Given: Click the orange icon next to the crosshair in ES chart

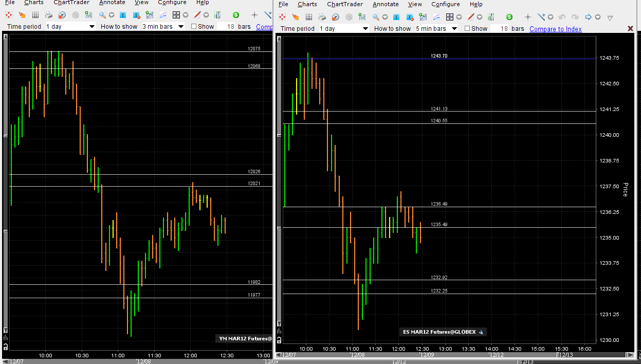Looking at the screenshot, I should coord(295,17).
